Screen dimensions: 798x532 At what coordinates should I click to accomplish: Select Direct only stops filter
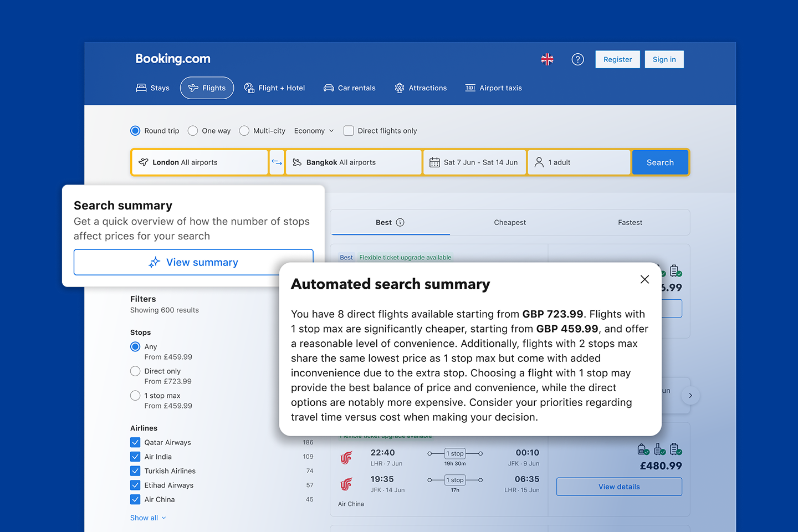[x=135, y=371]
